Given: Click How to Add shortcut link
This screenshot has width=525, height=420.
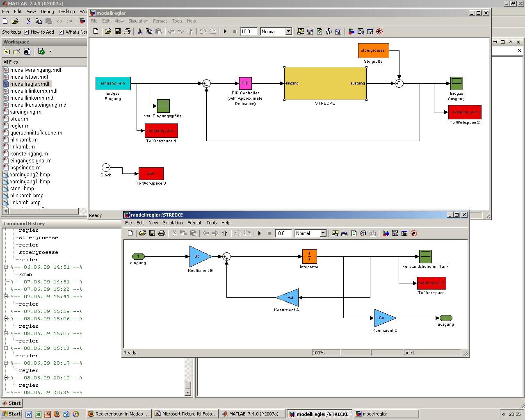Looking at the screenshot, I should click(x=42, y=32).
